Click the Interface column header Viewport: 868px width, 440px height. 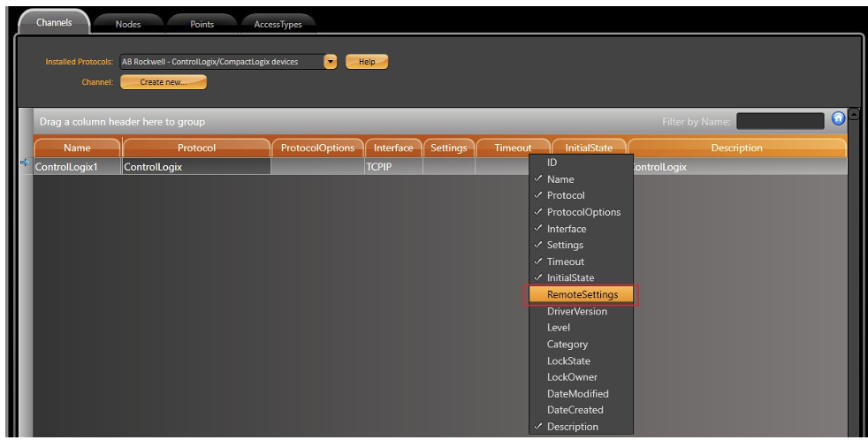pos(393,148)
